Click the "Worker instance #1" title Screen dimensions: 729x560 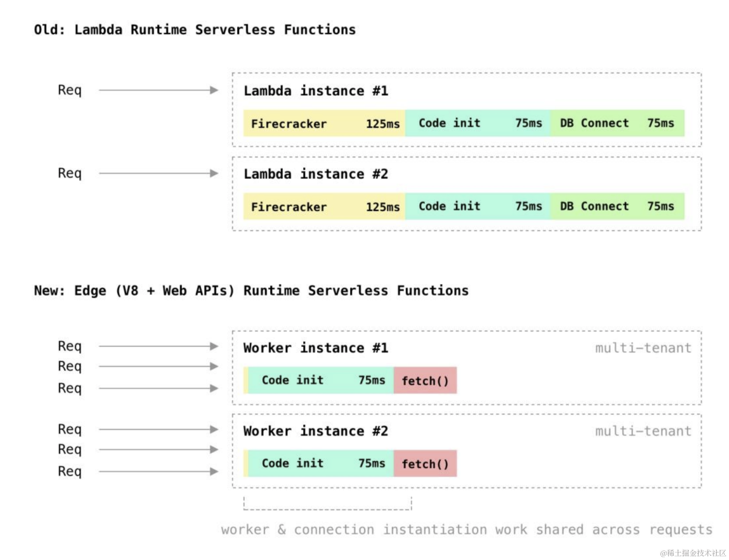pyautogui.click(x=316, y=348)
